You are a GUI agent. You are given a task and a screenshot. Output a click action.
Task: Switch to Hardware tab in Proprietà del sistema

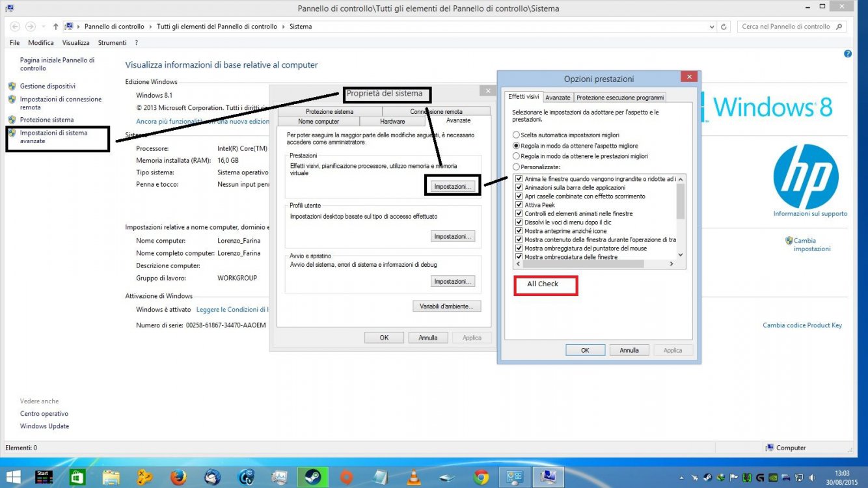click(x=392, y=121)
